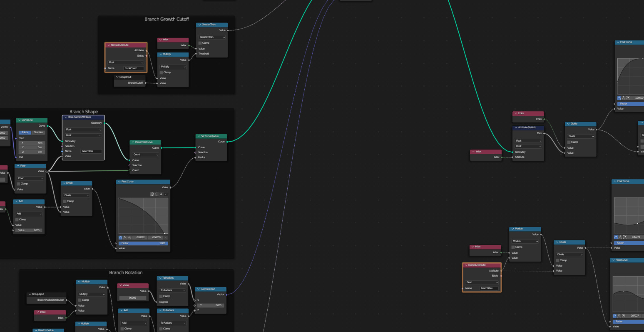Edit Start X 0m field on Curve Line
This screenshot has width=644, height=332.
pyautogui.click(x=32, y=142)
